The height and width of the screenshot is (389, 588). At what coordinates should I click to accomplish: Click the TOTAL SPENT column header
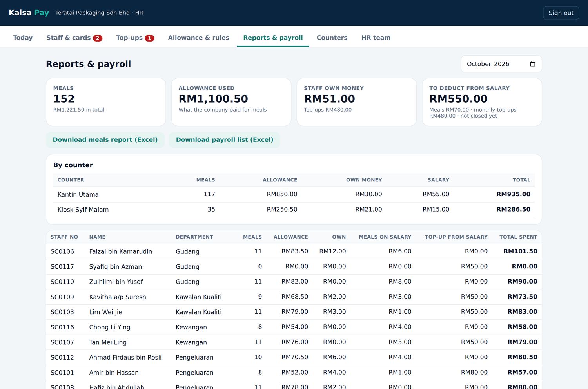pos(518,237)
